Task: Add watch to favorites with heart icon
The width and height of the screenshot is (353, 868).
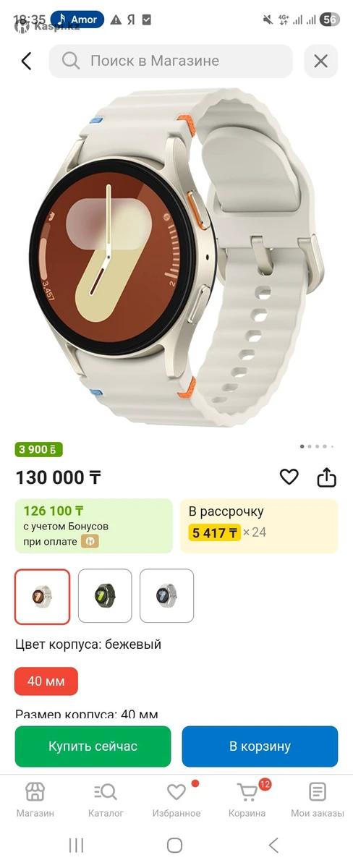Action: (x=289, y=477)
